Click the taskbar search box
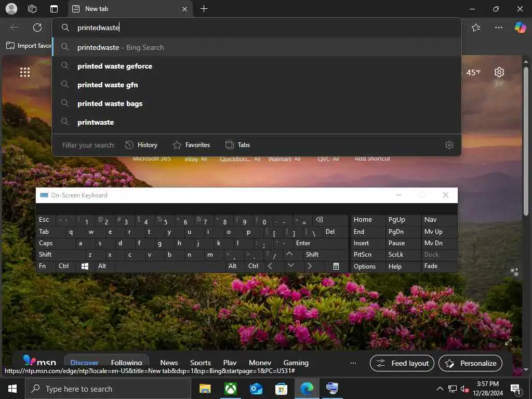The image size is (532, 399). (108, 389)
